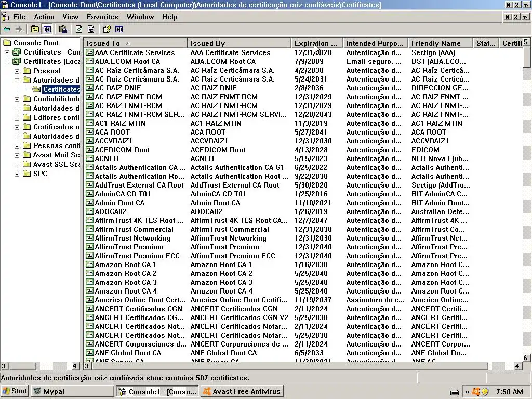Open the Start menu
532x399 pixels.
click(x=15, y=391)
